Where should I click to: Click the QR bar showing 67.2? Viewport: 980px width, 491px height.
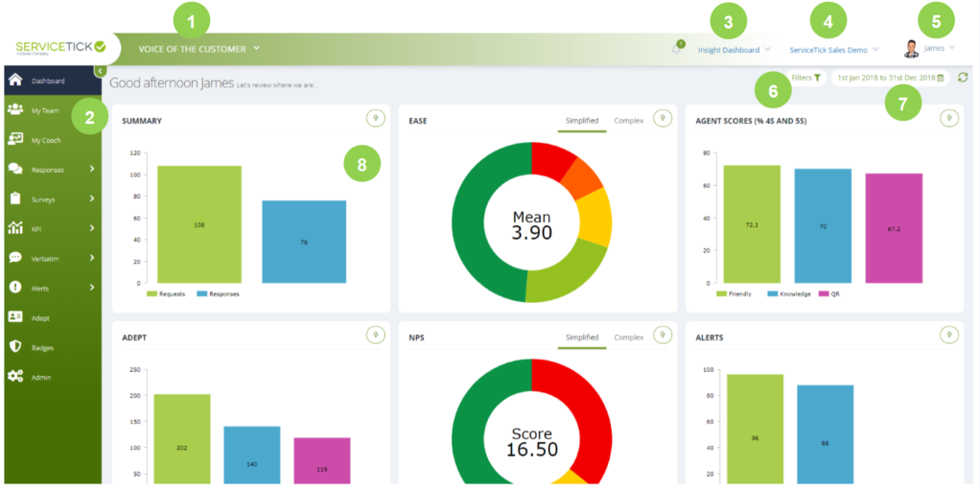pos(894,228)
